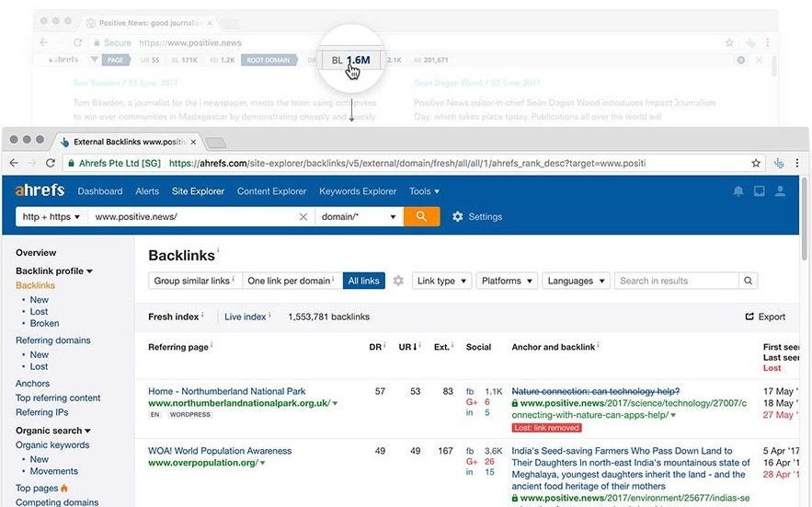Open Referring domains in the sidebar
Viewport: 812px width, 507px height.
coord(52,340)
